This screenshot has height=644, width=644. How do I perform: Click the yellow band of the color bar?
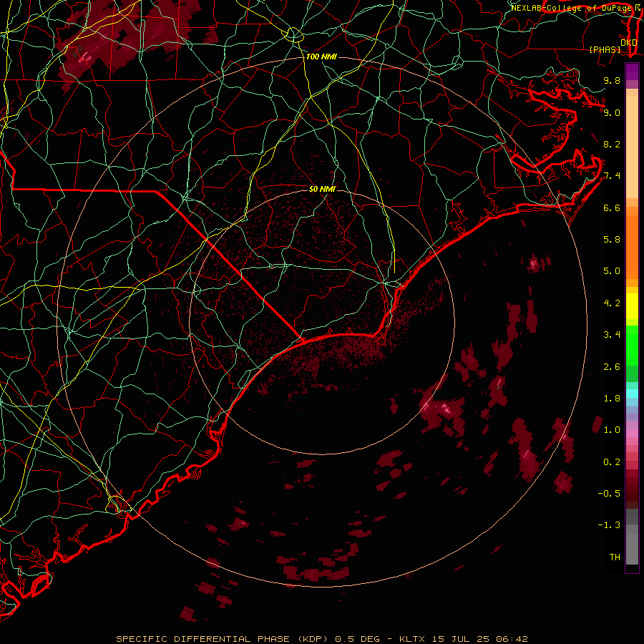[x=632, y=306]
